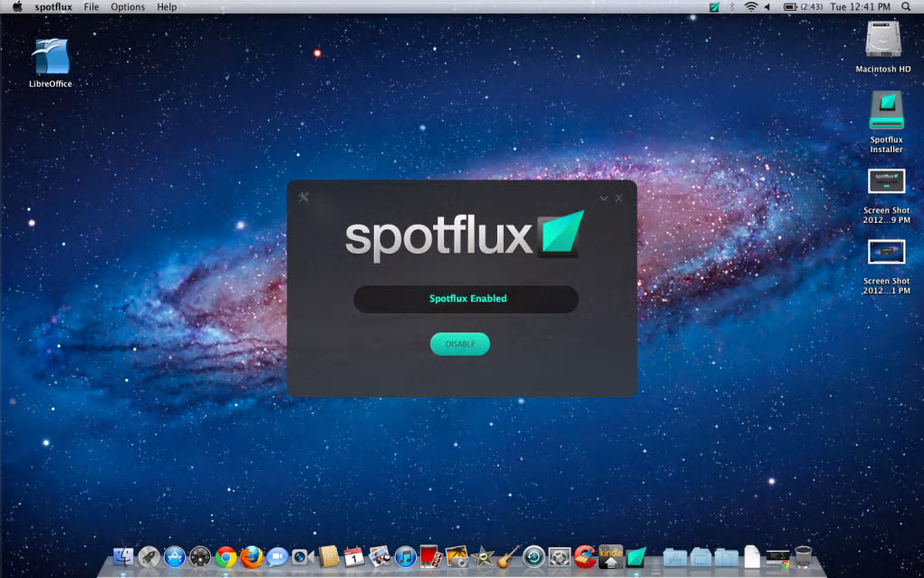The width and height of the screenshot is (924, 578).
Task: Open the File menu
Action: [x=91, y=7]
